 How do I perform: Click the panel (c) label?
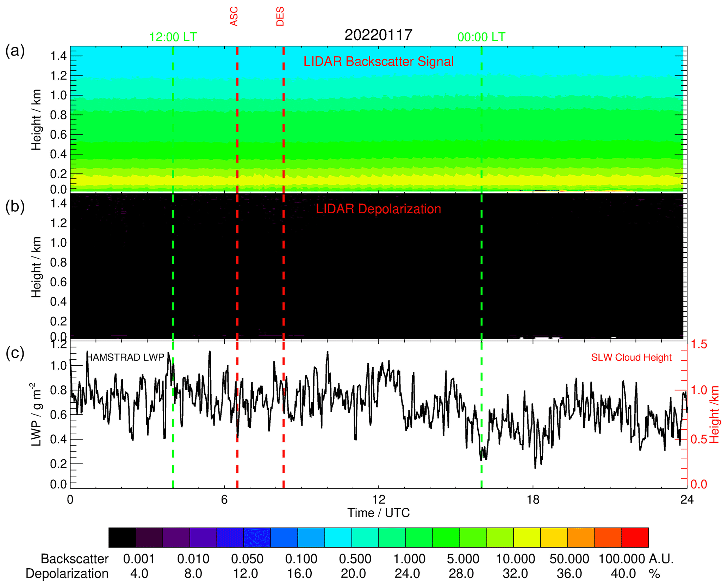(x=15, y=353)
